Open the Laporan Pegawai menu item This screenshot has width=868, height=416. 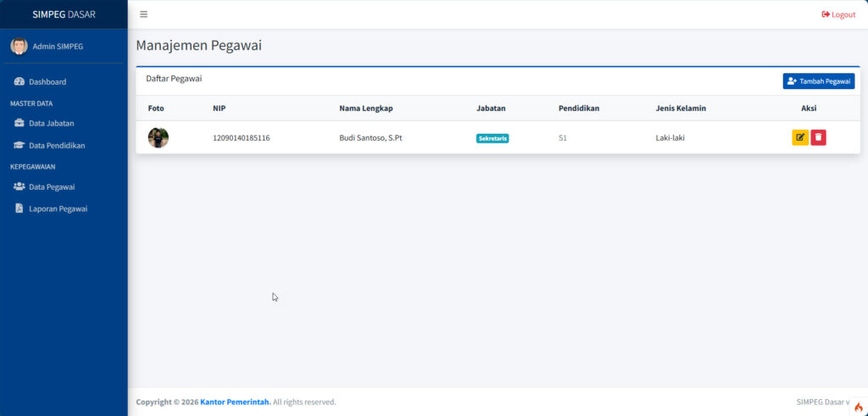58,208
